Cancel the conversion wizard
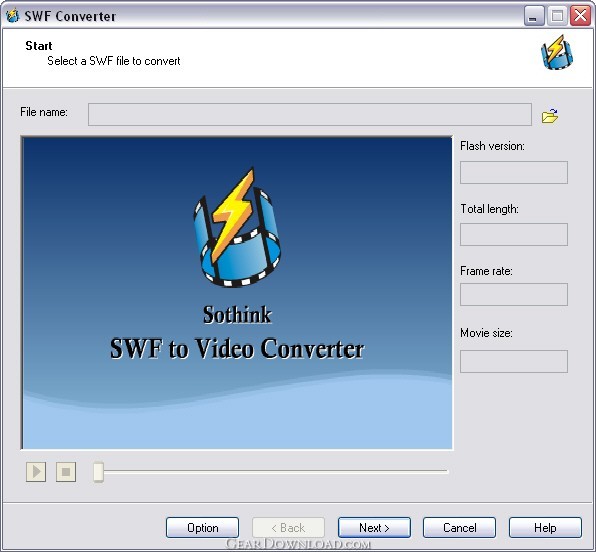 tap(460, 528)
